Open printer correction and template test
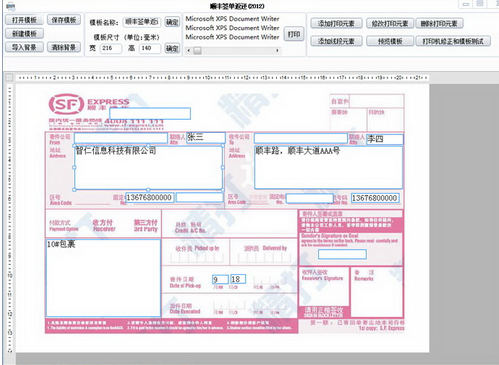 [x=453, y=41]
